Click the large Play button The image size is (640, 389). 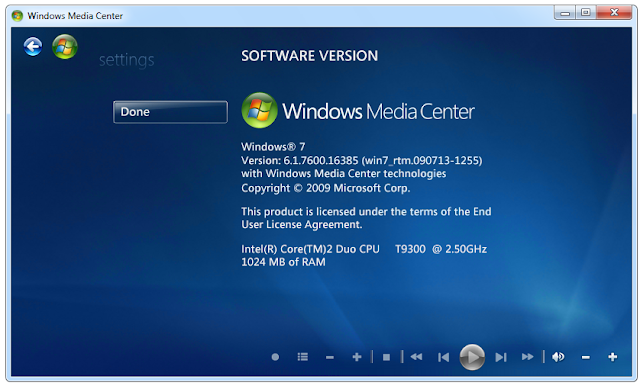point(472,357)
